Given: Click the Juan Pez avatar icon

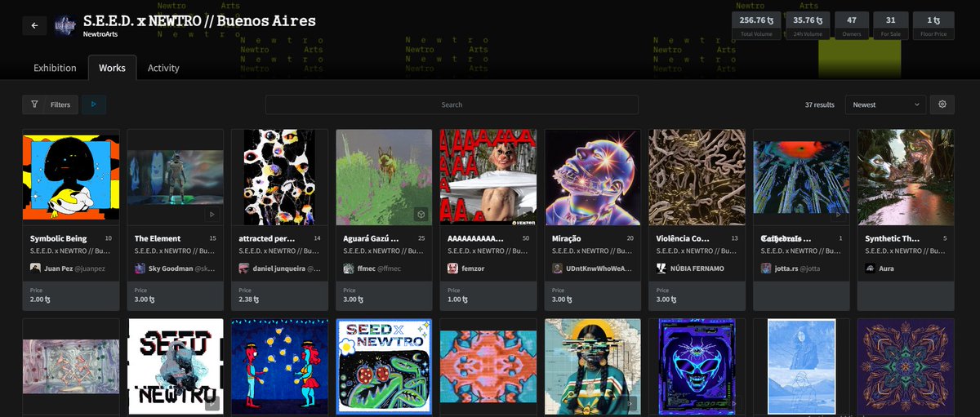Looking at the screenshot, I should (35, 268).
